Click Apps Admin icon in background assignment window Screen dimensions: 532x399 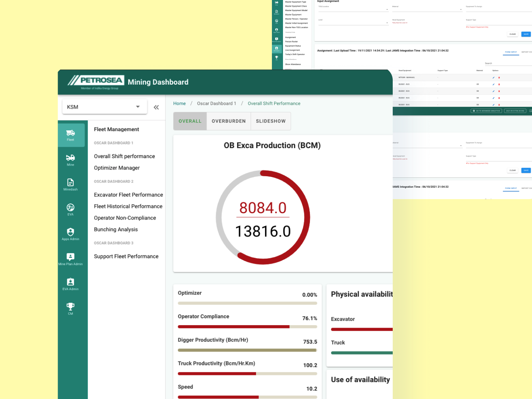(277, 31)
